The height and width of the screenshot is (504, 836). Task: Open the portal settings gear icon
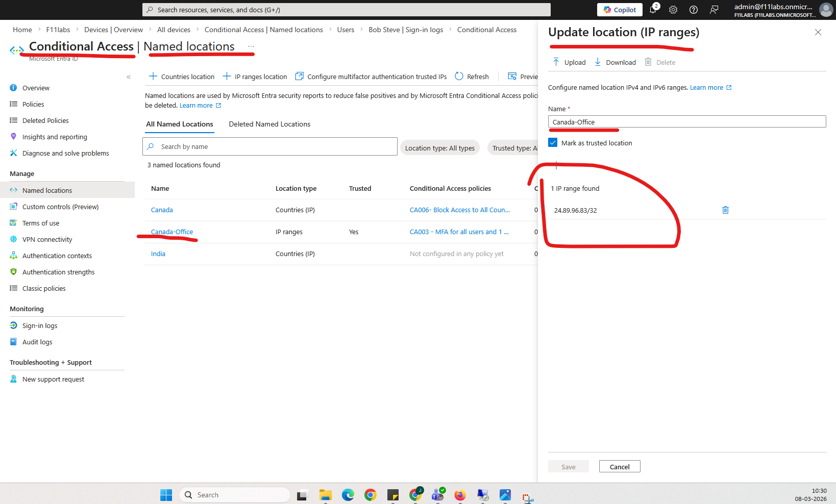pos(673,10)
